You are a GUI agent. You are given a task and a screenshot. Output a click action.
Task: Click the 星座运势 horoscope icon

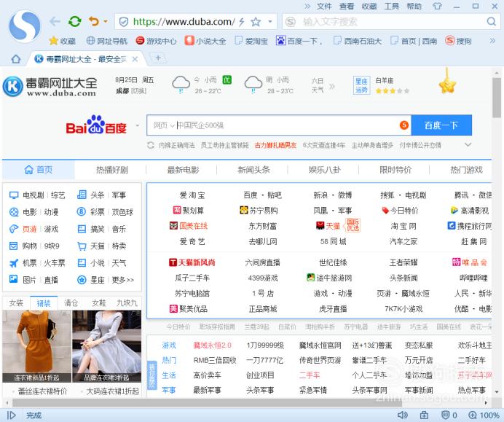click(361, 85)
